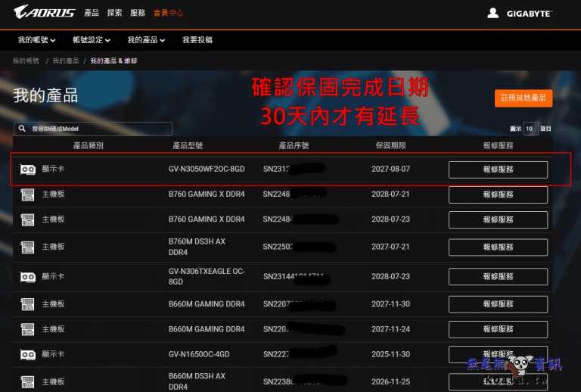Expand the 我的帳號 dropdown menu
The width and height of the screenshot is (581, 392).
[x=36, y=40]
